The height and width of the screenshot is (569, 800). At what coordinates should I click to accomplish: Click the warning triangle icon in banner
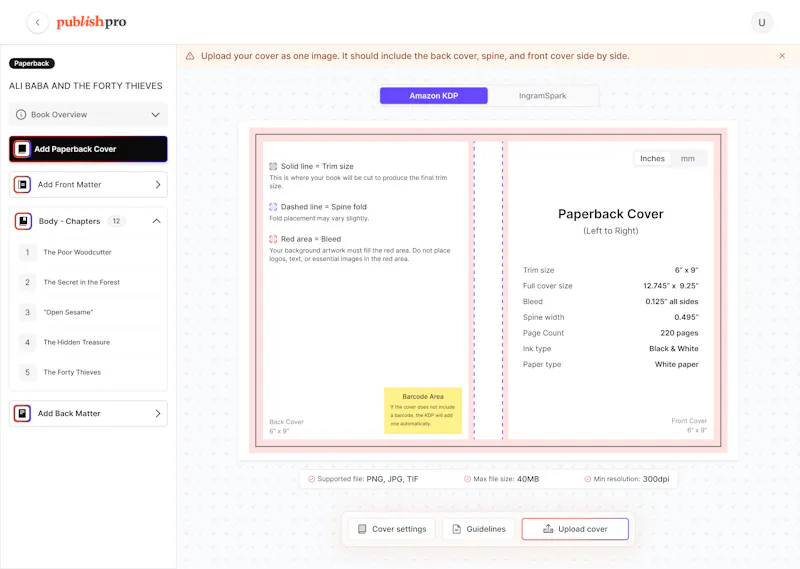(x=190, y=56)
